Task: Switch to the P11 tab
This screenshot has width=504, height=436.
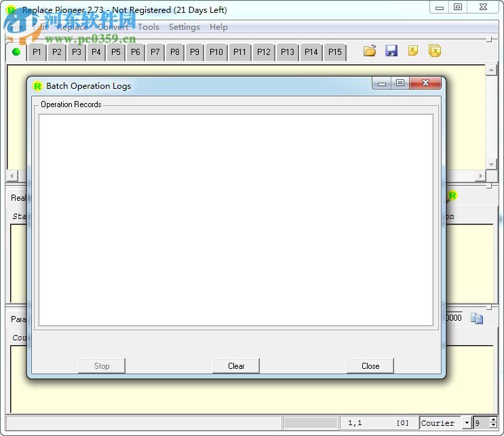Action: (x=239, y=52)
